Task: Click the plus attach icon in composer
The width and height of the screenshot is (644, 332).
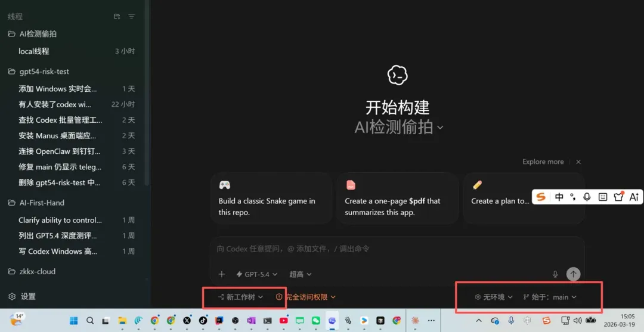Action: [222, 274]
